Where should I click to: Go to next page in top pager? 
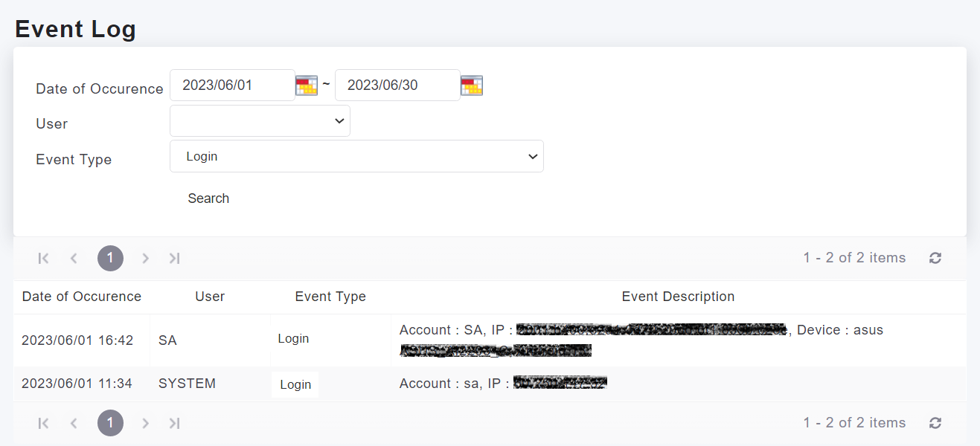tap(145, 258)
